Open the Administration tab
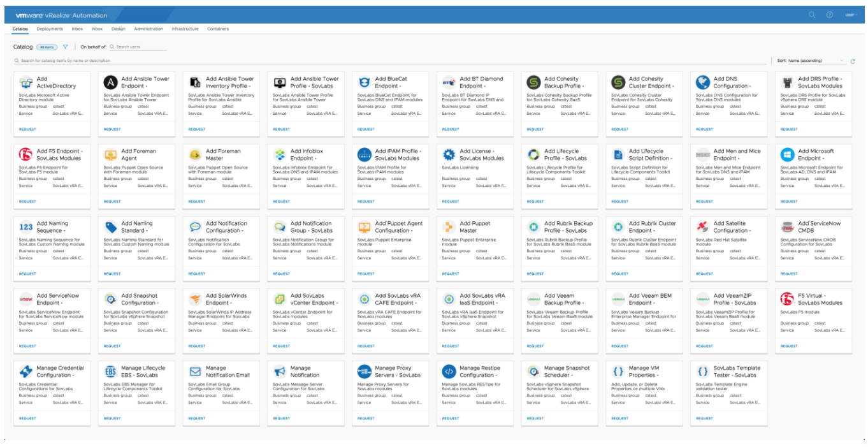The height and width of the screenshot is (447, 868). pos(148,29)
